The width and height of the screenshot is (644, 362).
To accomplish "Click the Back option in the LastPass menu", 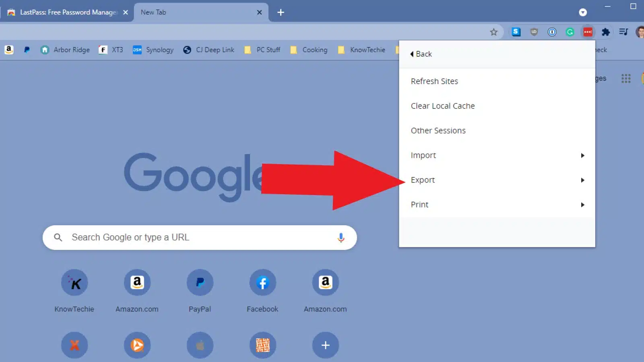I will [x=421, y=53].
